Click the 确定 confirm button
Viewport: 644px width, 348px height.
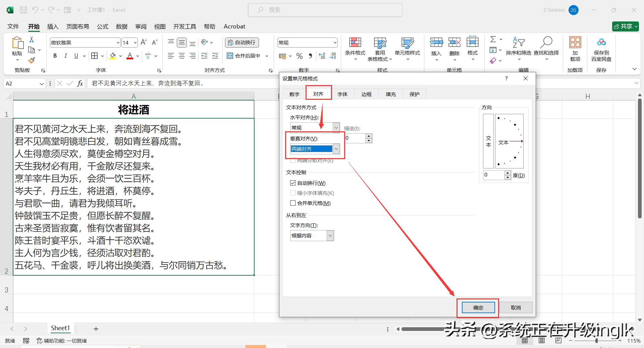coord(478,307)
